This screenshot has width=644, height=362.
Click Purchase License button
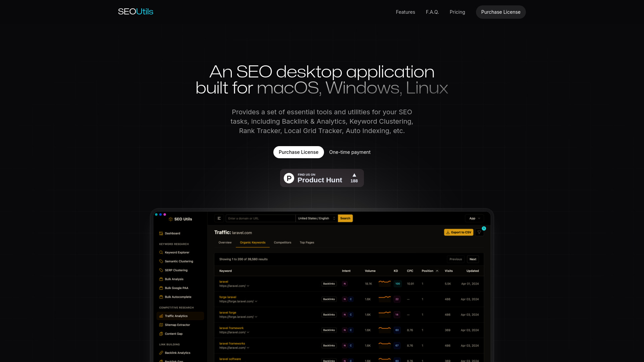(501, 12)
